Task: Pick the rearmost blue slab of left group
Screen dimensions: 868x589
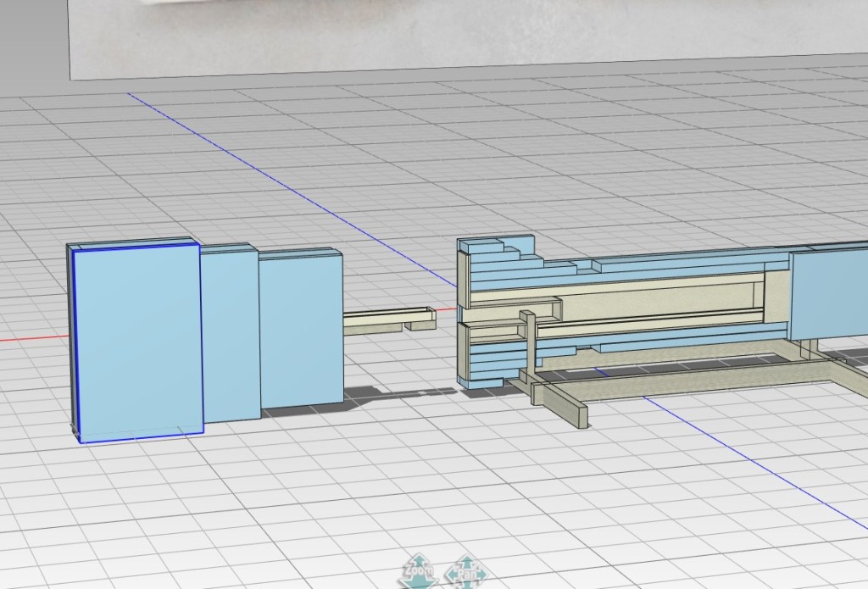Action: click(301, 329)
